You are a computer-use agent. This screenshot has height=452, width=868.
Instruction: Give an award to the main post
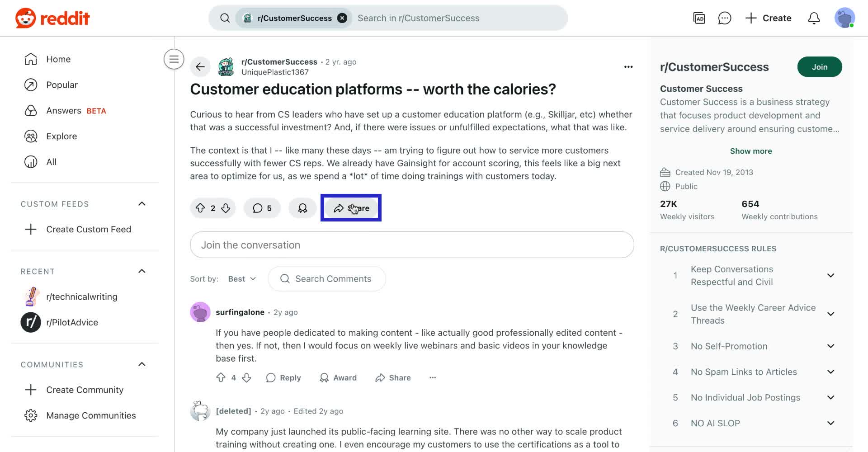302,208
